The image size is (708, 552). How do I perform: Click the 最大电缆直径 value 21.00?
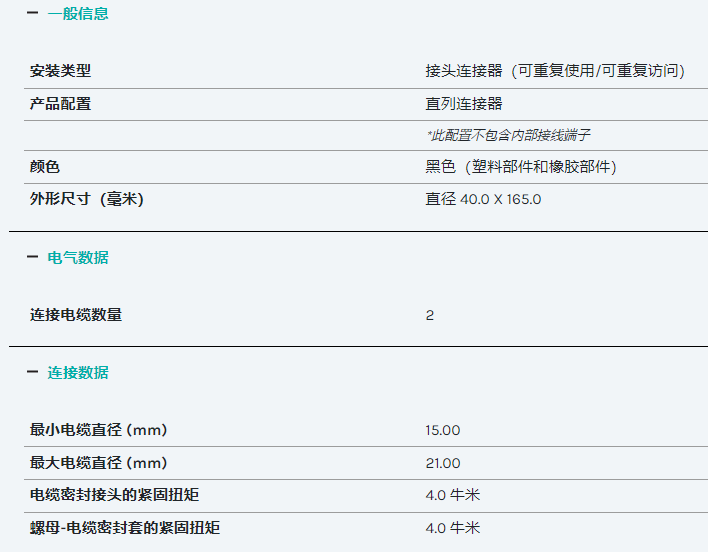(442, 463)
